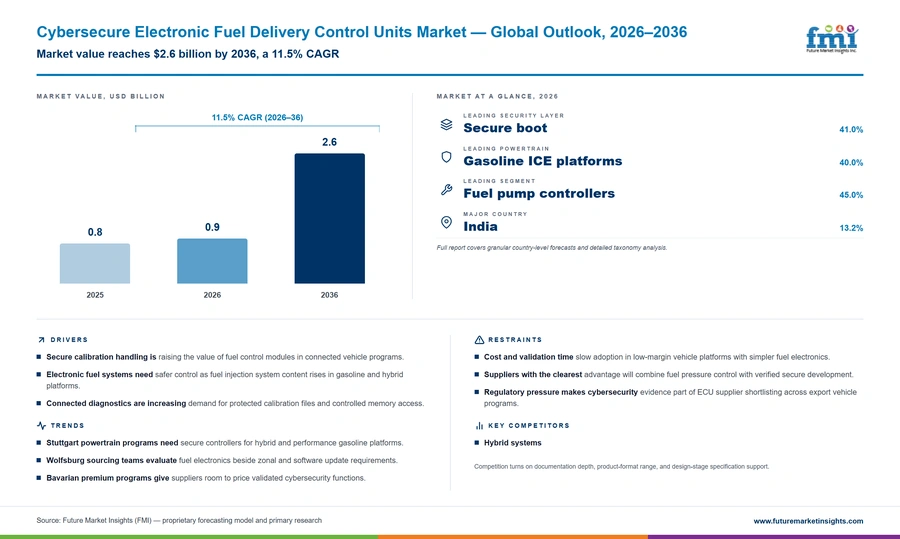Click the 2036 axis label

tap(329, 295)
